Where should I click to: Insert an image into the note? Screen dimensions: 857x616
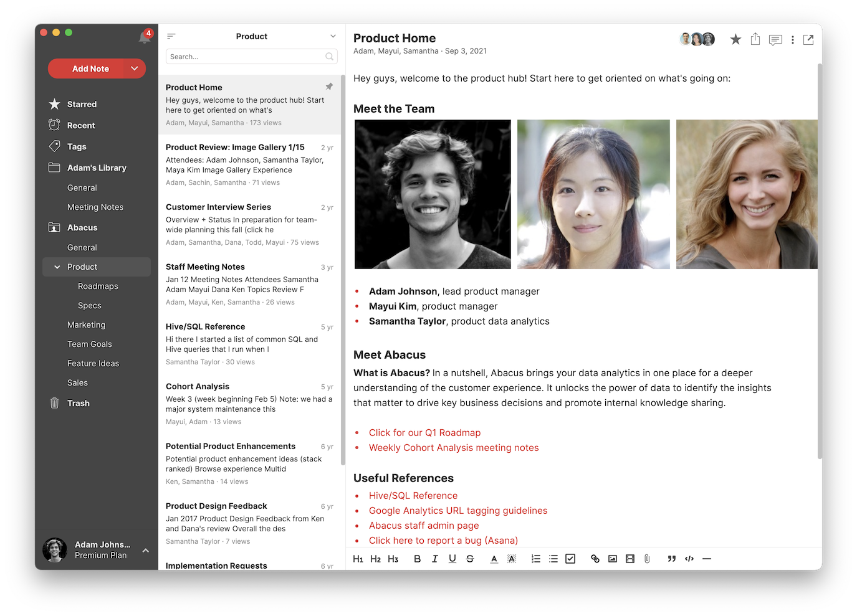coord(613,559)
